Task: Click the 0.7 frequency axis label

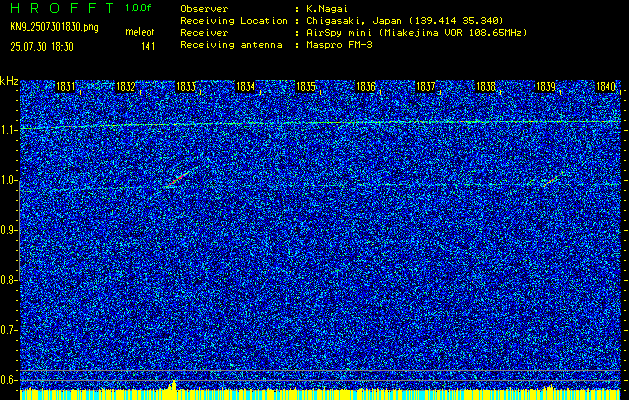Action: click(8, 330)
